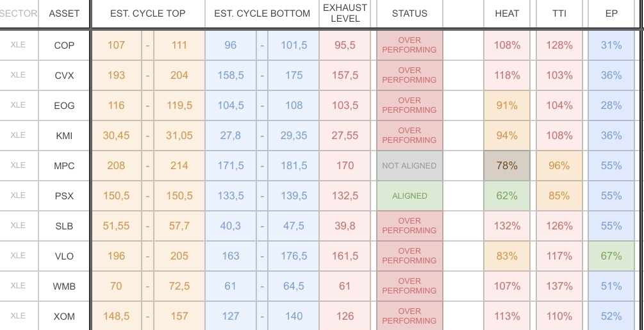Screen dimensions: 644x330
Task: Click the TTI column header
Action: click(559, 13)
